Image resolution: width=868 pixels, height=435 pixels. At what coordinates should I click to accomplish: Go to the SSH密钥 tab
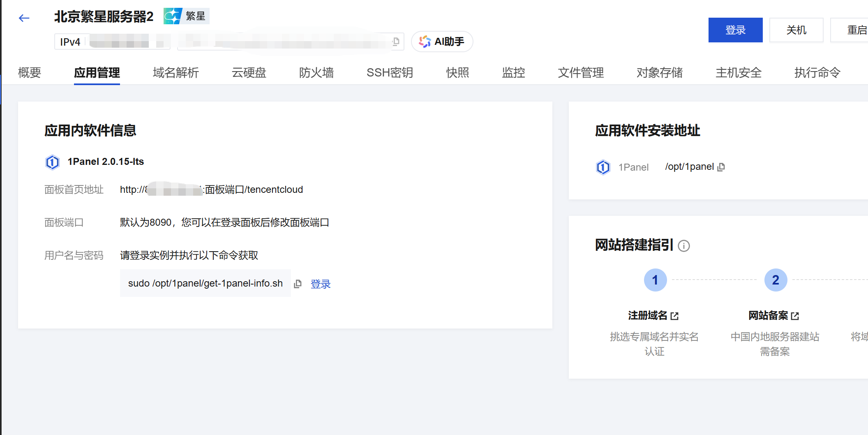[390, 73]
